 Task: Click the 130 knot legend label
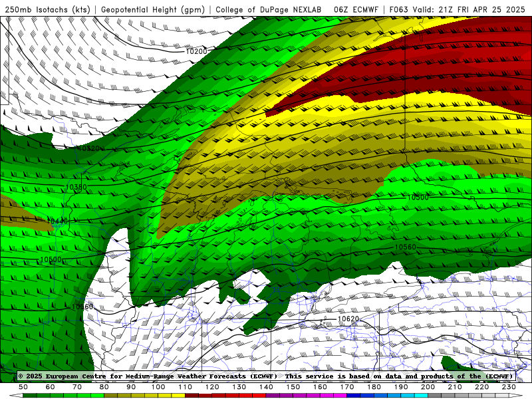pyautogui.click(x=239, y=387)
